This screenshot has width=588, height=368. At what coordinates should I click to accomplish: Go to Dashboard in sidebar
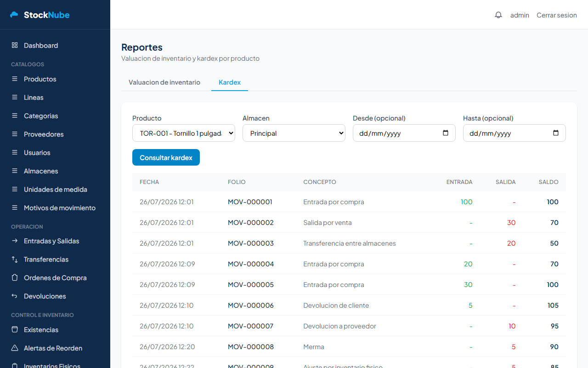(x=55, y=46)
